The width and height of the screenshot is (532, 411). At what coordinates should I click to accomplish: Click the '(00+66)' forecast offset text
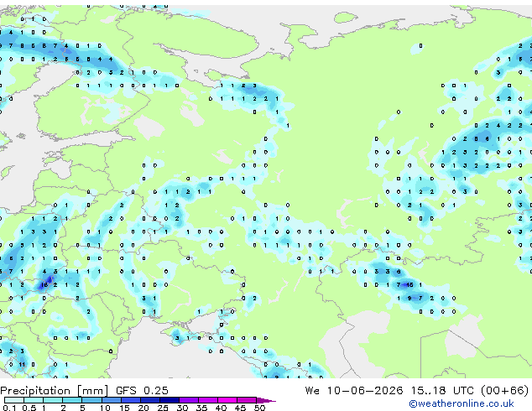(505, 391)
